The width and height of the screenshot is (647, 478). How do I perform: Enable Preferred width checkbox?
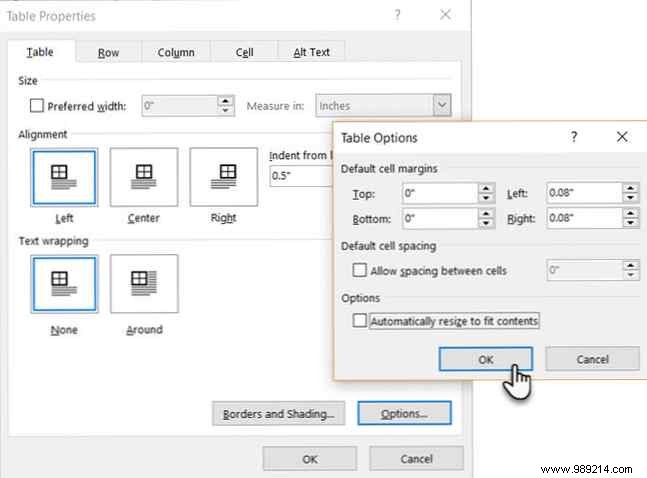(x=36, y=106)
